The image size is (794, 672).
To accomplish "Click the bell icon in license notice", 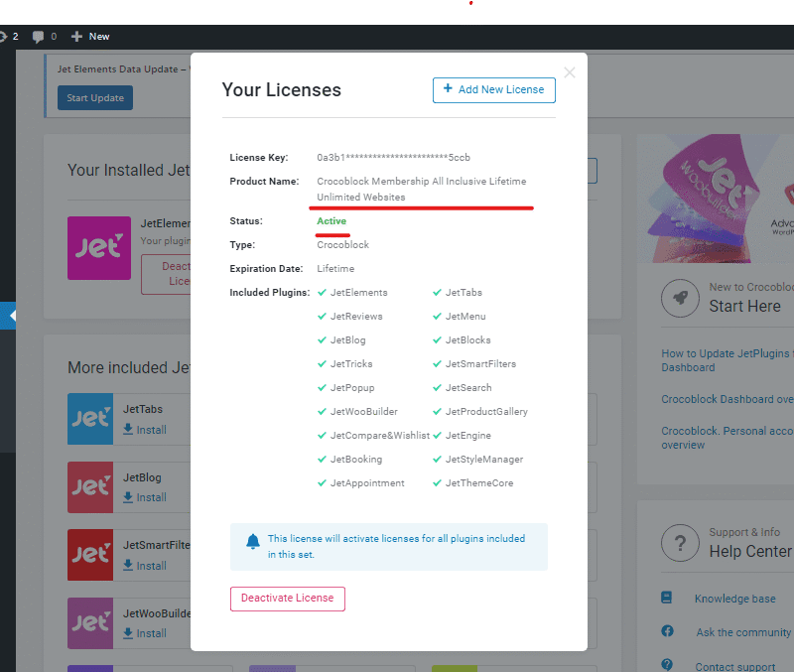I will (253, 541).
